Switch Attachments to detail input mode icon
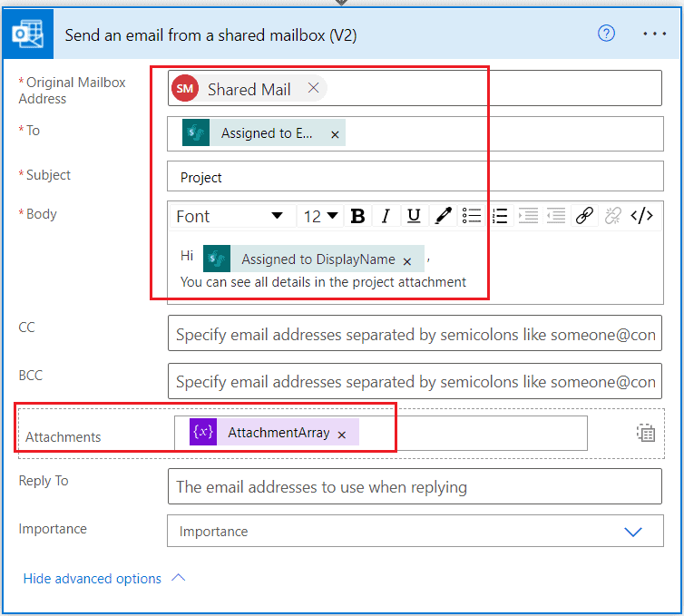The width and height of the screenshot is (684, 616). 646,434
